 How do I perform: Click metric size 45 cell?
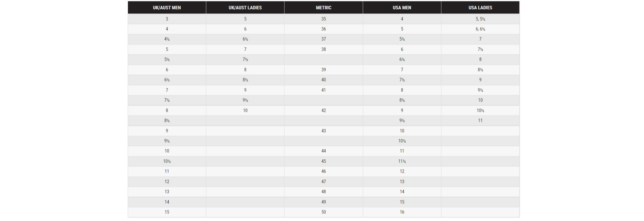pyautogui.click(x=323, y=161)
